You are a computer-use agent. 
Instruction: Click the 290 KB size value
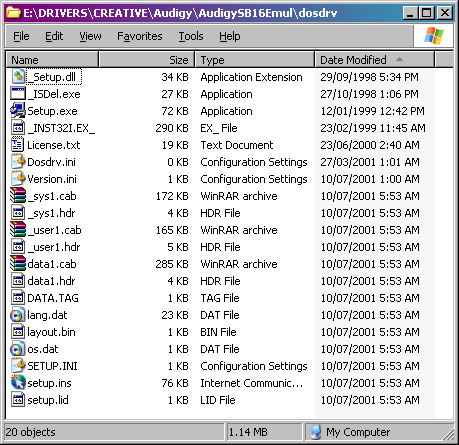(x=172, y=128)
